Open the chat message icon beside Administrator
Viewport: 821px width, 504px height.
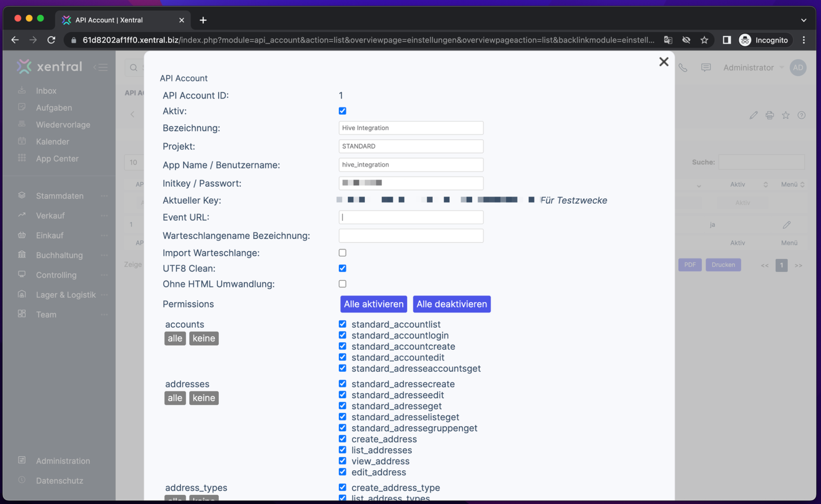coord(706,67)
